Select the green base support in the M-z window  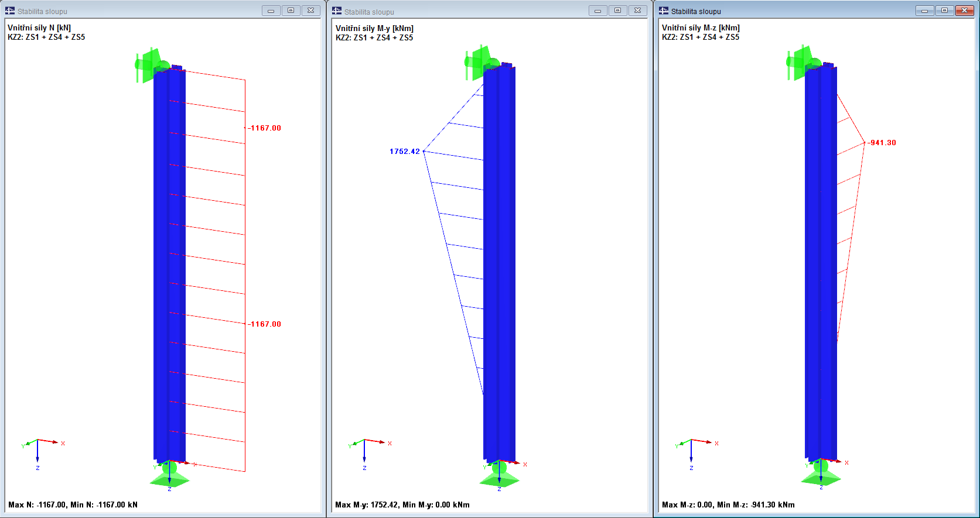pyautogui.click(x=821, y=474)
